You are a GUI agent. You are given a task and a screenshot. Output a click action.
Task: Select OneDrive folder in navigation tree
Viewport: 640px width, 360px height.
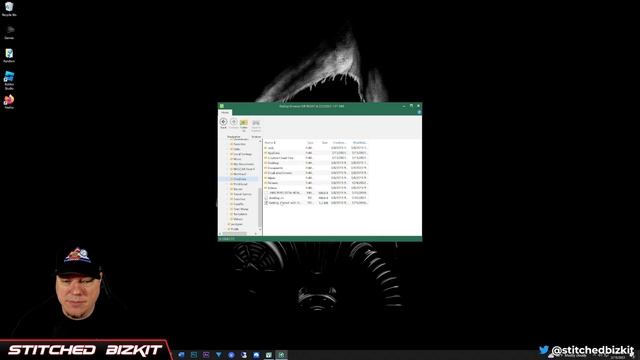click(240, 179)
